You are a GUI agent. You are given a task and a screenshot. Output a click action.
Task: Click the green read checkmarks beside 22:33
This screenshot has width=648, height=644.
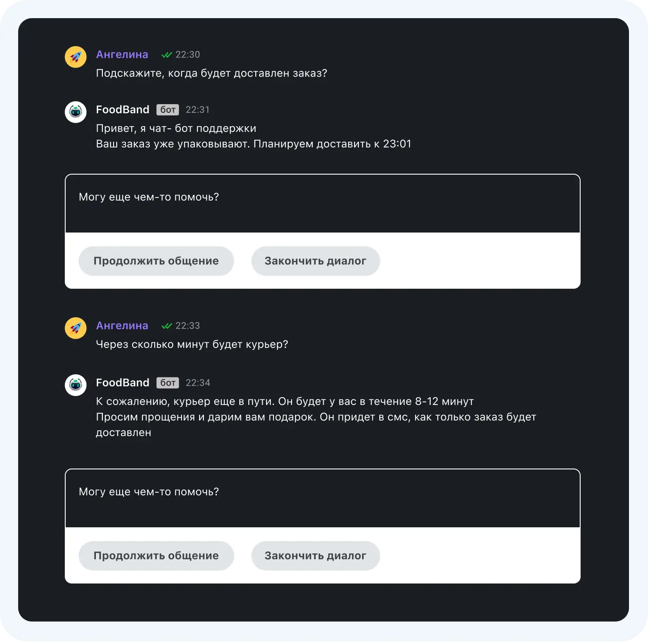(x=166, y=326)
